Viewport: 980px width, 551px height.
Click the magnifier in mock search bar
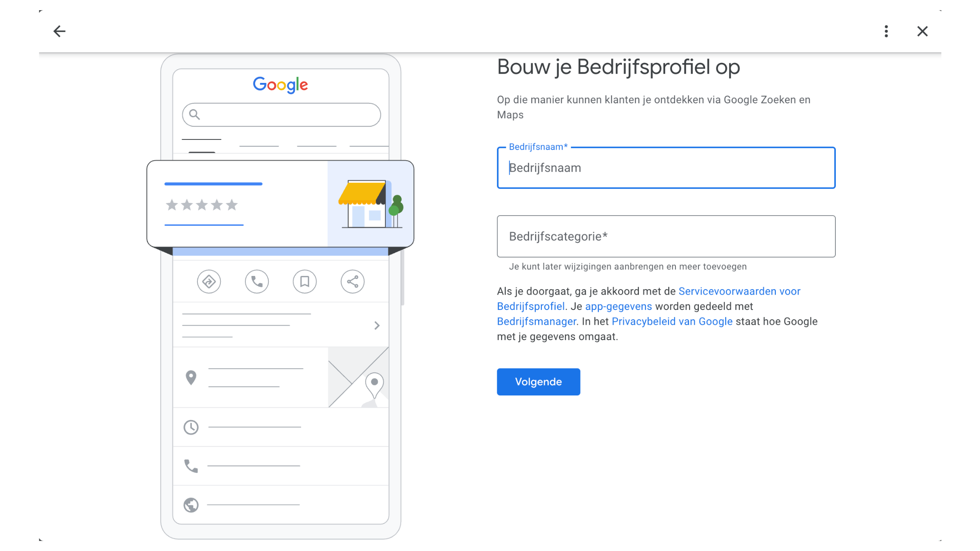point(194,114)
